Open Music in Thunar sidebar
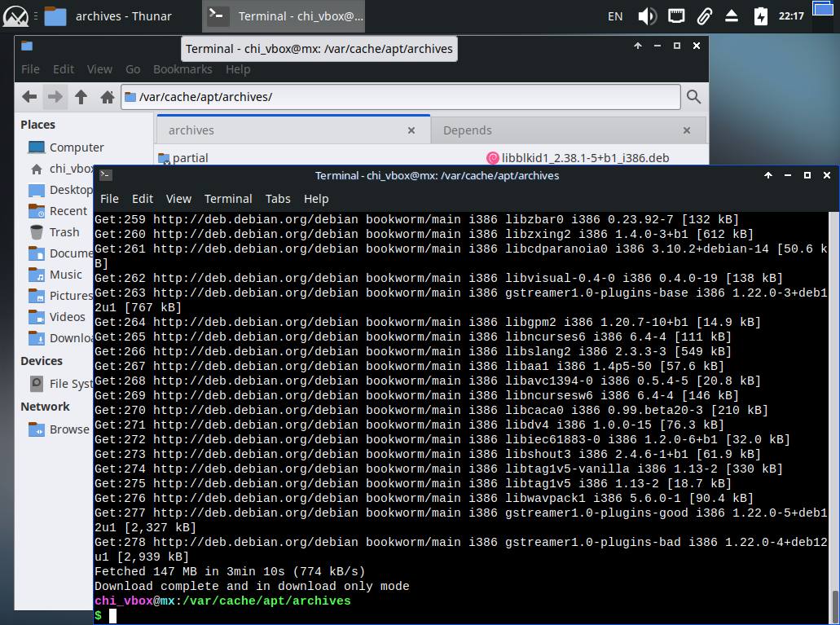 point(55,275)
